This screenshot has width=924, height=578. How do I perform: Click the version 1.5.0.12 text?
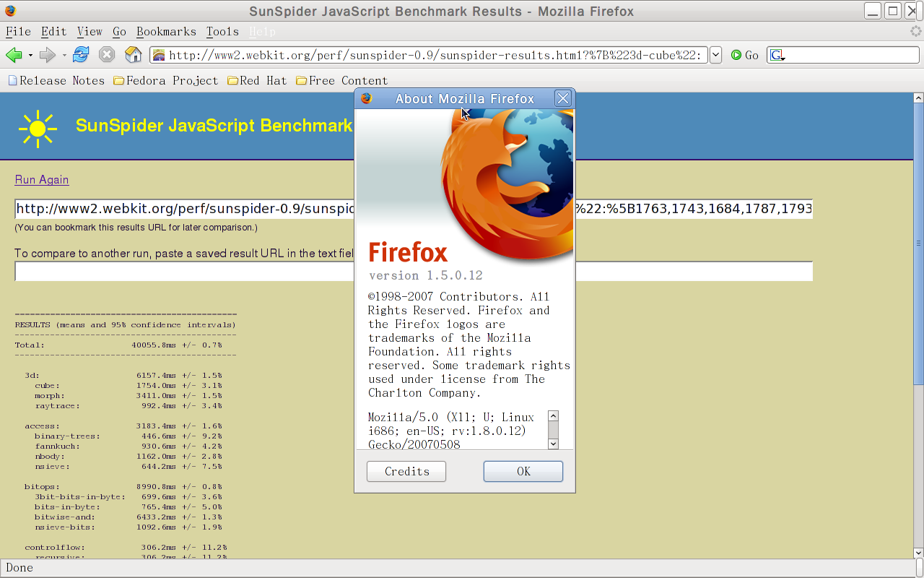(x=425, y=275)
